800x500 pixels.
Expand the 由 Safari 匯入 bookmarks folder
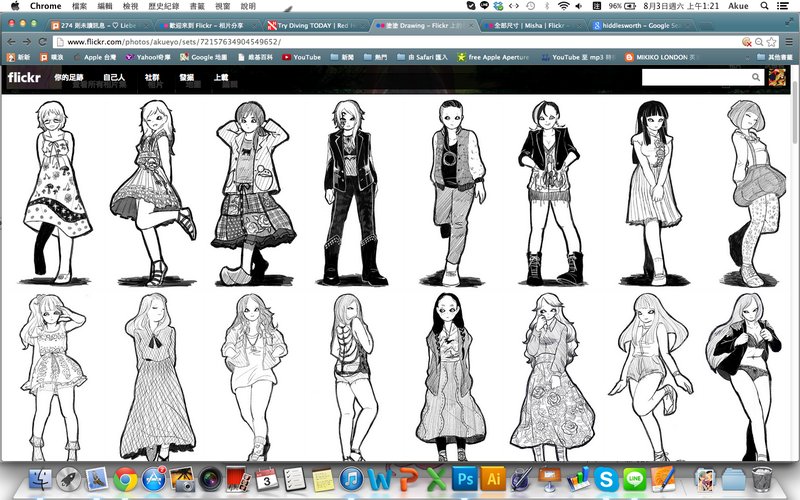[422, 57]
